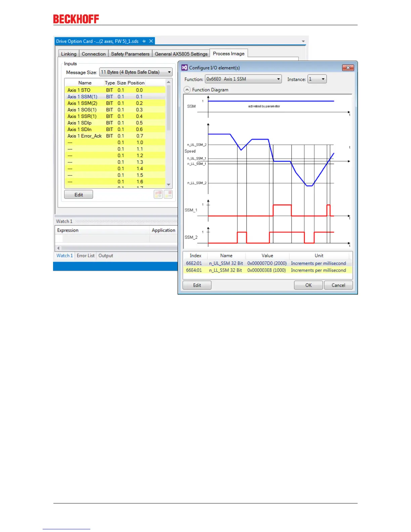411x532 pixels.
Task: Click the Inputs list scroll-up arrow
Action: coord(169,82)
